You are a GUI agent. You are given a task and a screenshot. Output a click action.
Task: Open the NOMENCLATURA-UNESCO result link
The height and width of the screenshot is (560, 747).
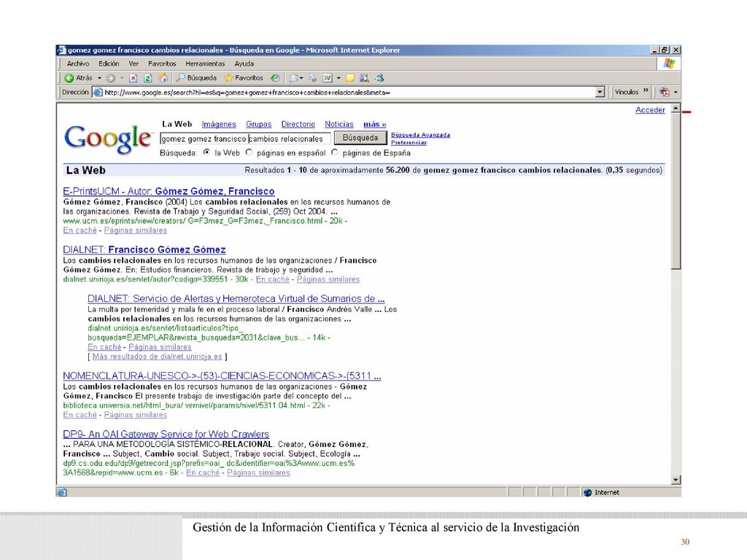[x=222, y=376]
